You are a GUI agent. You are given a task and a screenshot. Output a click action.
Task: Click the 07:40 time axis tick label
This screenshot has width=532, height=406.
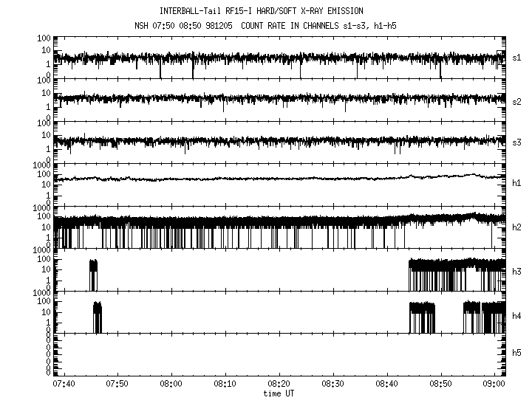64,384
